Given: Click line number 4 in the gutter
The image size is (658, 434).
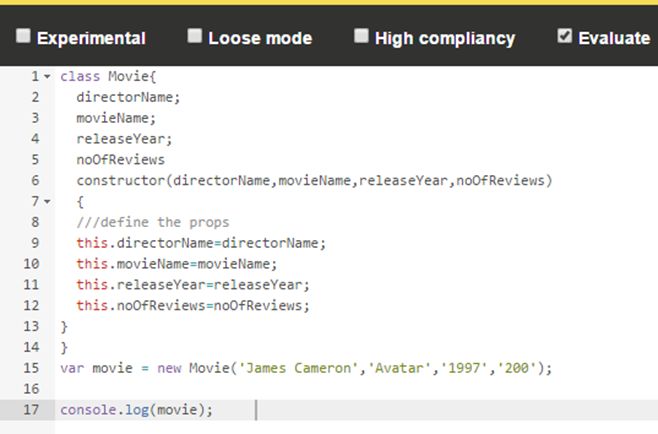Looking at the screenshot, I should coord(35,138).
